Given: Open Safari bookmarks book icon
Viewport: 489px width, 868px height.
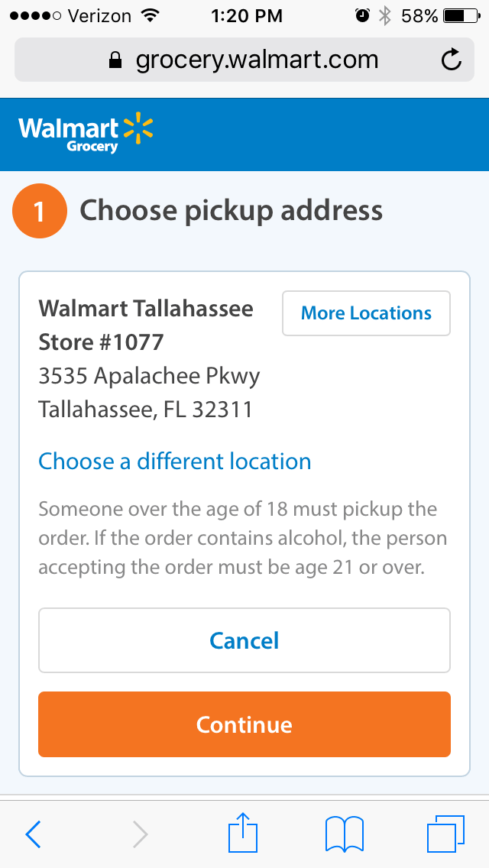Looking at the screenshot, I should click(344, 834).
